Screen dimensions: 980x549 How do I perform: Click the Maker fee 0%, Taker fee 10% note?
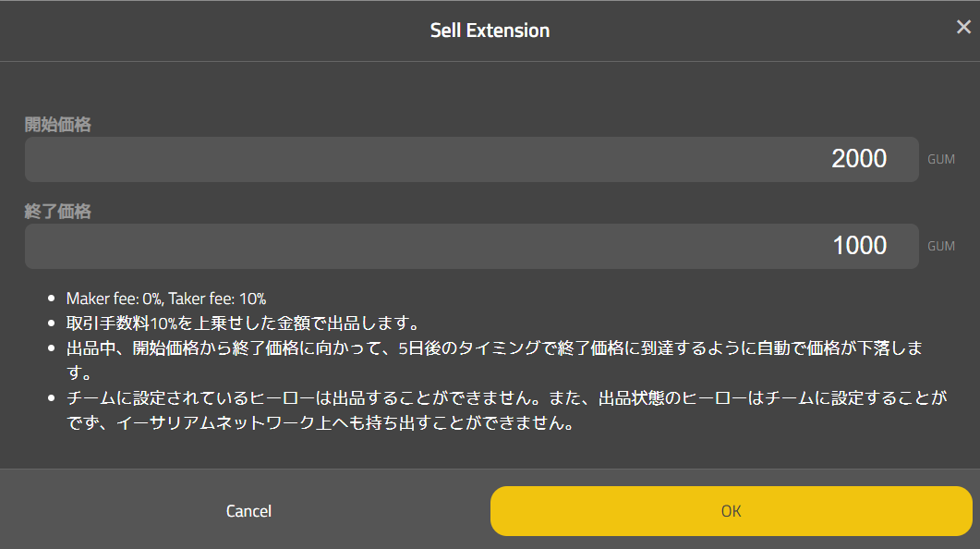(x=166, y=299)
